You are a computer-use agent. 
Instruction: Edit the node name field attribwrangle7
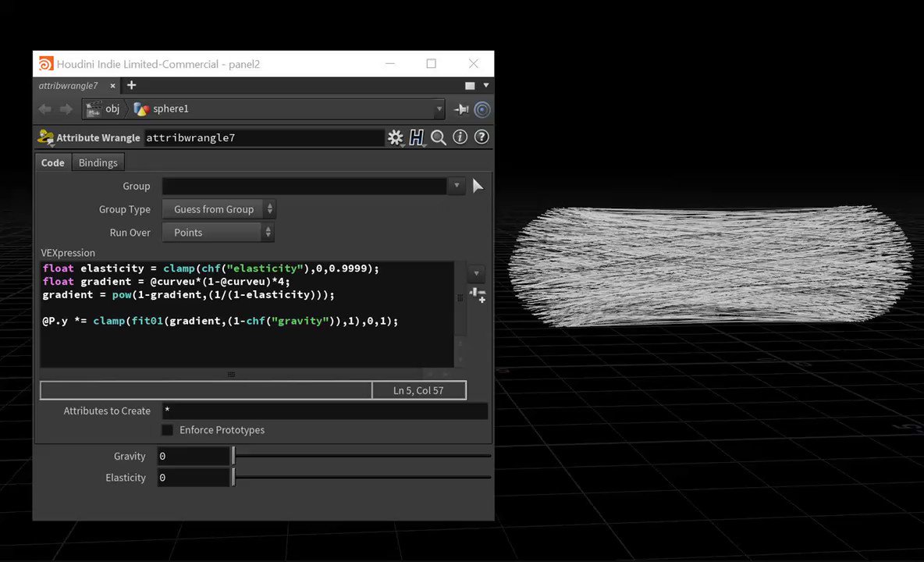point(264,138)
